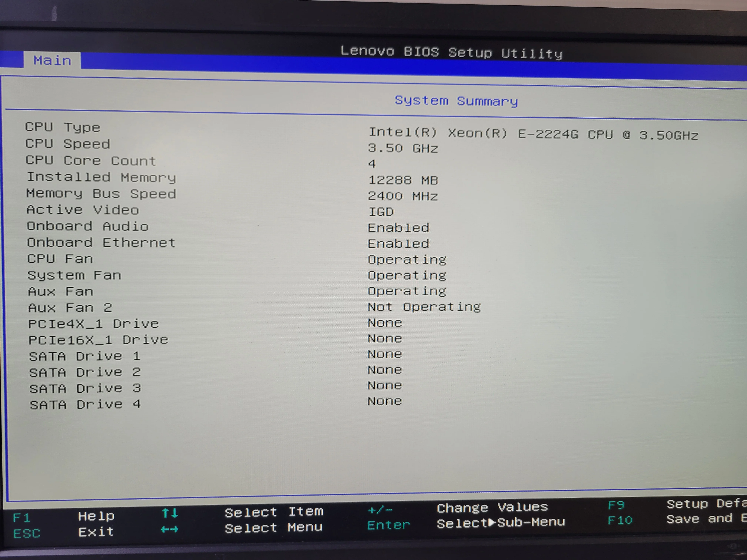Click the Aux Fan label

[61, 291]
